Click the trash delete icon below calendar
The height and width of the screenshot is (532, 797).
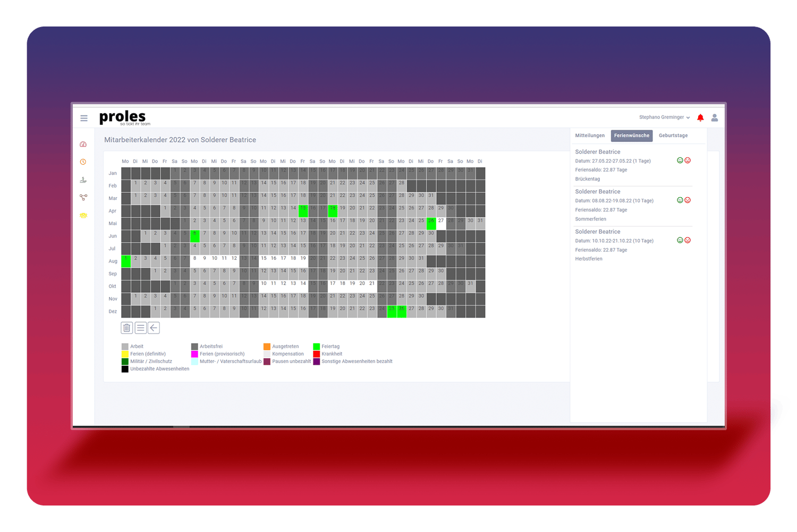127,328
